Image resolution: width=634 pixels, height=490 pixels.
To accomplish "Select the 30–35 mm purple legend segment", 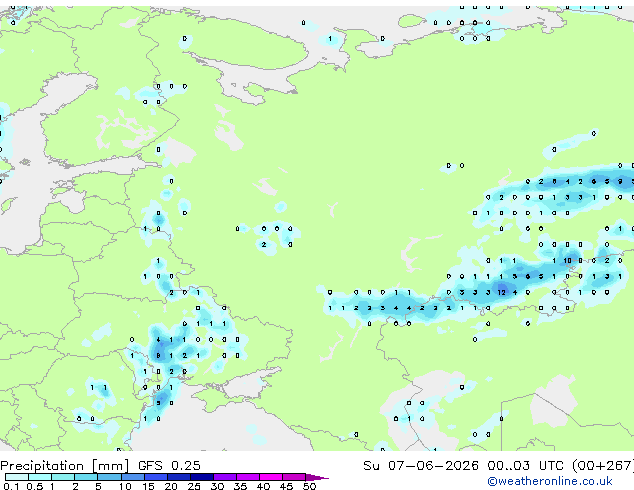I will (x=225, y=477).
